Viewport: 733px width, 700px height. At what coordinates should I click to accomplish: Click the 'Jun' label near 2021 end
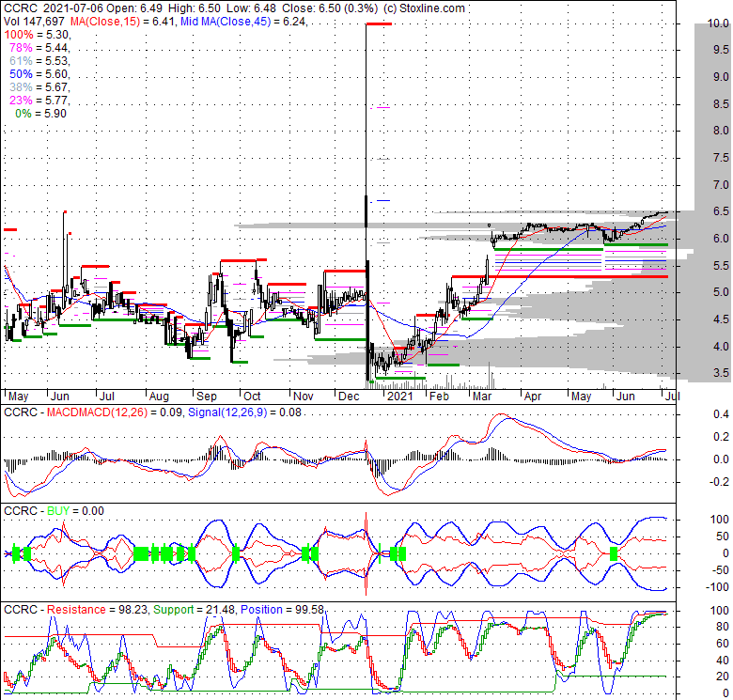pyautogui.click(x=626, y=397)
